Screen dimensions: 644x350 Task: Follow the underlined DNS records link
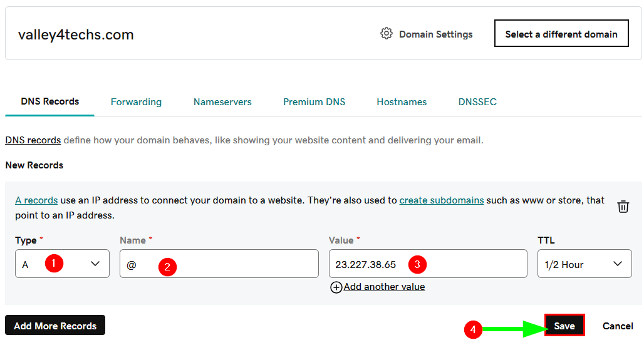[x=33, y=140]
